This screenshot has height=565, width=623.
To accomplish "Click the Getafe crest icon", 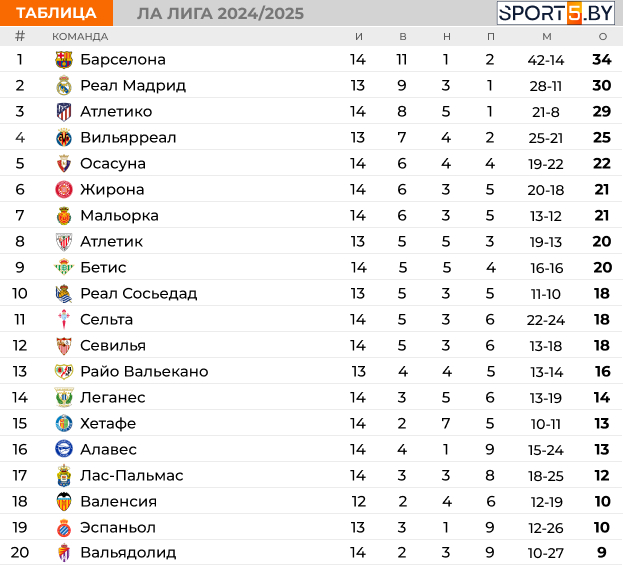I will [64, 424].
